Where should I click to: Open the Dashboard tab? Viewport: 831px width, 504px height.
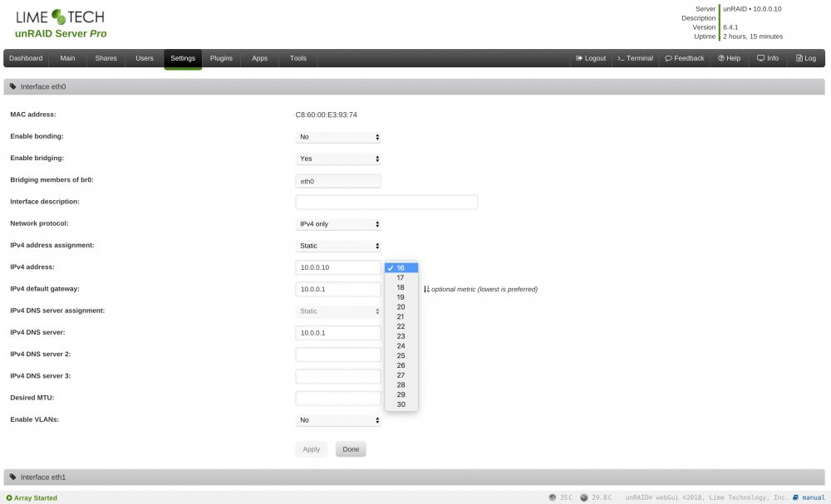26,58
